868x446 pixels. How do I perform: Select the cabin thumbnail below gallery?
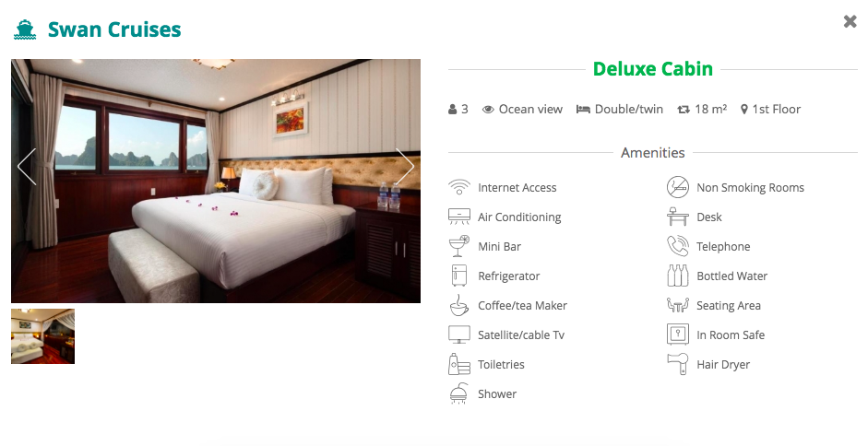click(42, 336)
